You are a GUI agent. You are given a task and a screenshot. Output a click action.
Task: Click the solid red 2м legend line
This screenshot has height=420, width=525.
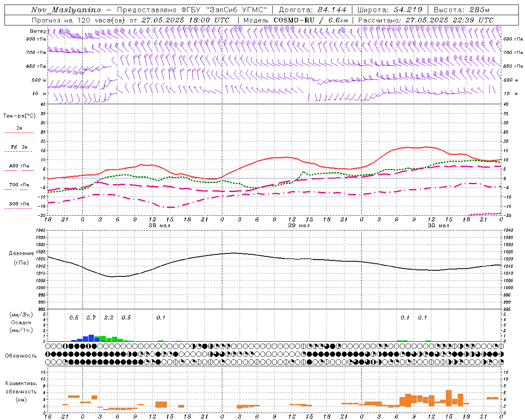click(x=19, y=132)
